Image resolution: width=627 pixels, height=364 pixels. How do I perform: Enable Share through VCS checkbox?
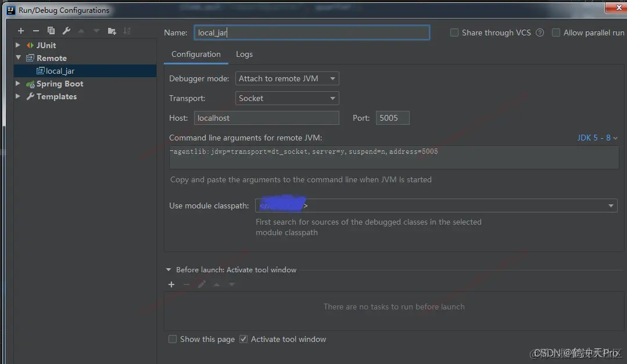coord(454,33)
